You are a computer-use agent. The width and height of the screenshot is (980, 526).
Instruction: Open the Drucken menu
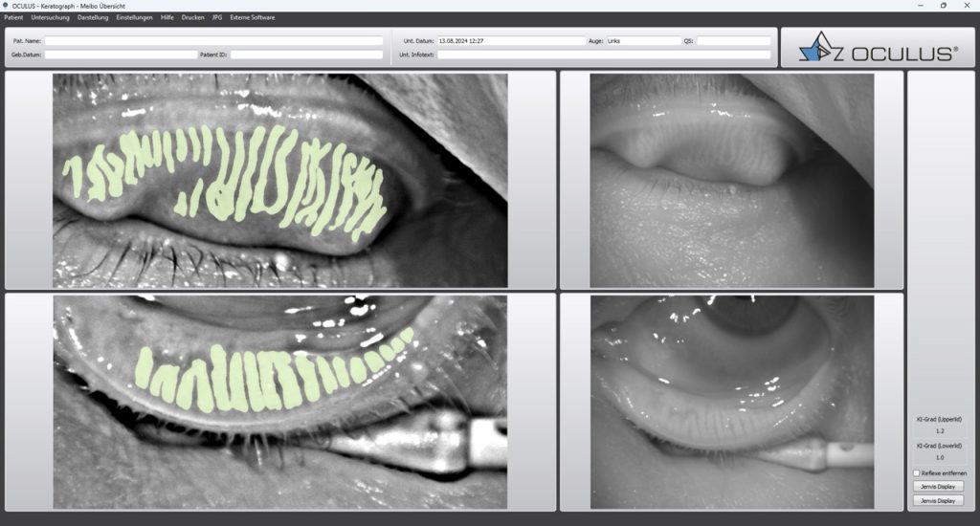[x=192, y=17]
